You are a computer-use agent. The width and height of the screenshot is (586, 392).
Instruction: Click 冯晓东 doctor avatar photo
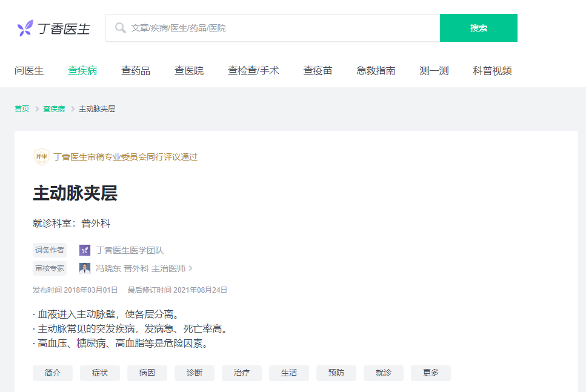tap(85, 268)
